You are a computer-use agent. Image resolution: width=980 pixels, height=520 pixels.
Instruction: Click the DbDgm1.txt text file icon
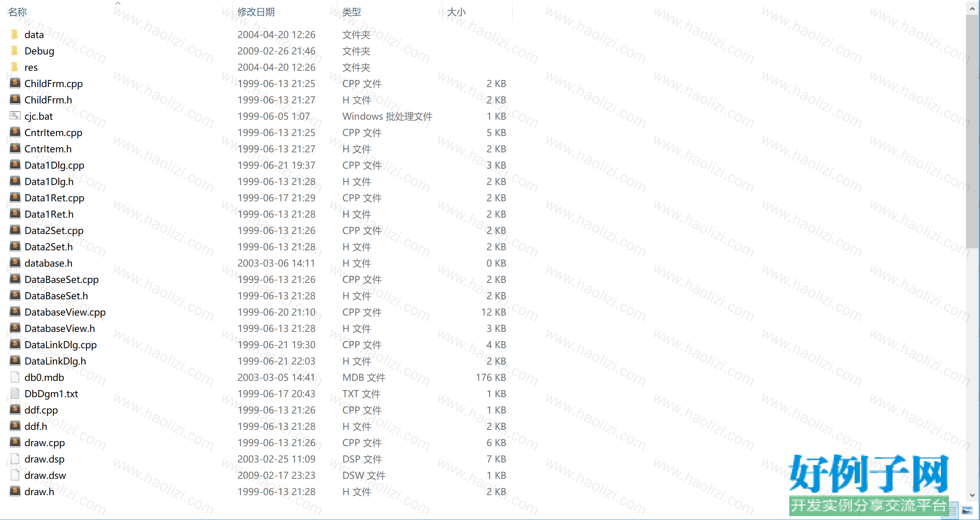[15, 393]
